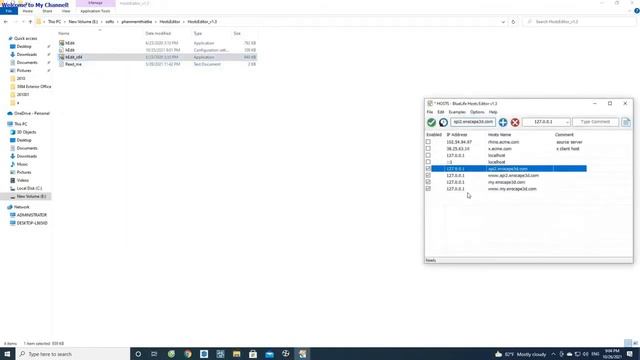Click the Comment column header in Hosts Editor

[x=564, y=135]
